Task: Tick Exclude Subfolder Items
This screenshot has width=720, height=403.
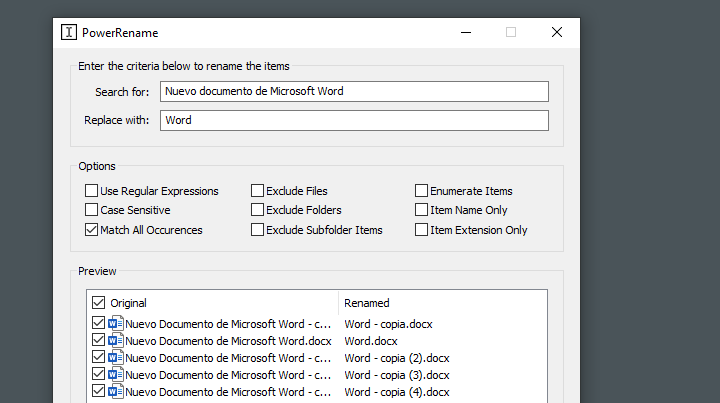Action: [258, 230]
